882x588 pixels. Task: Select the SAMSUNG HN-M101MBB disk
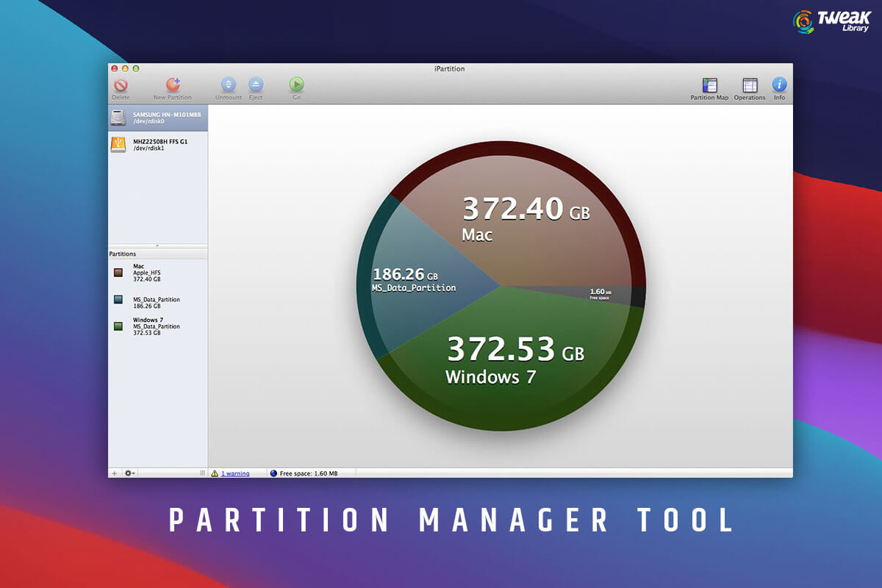(x=158, y=118)
